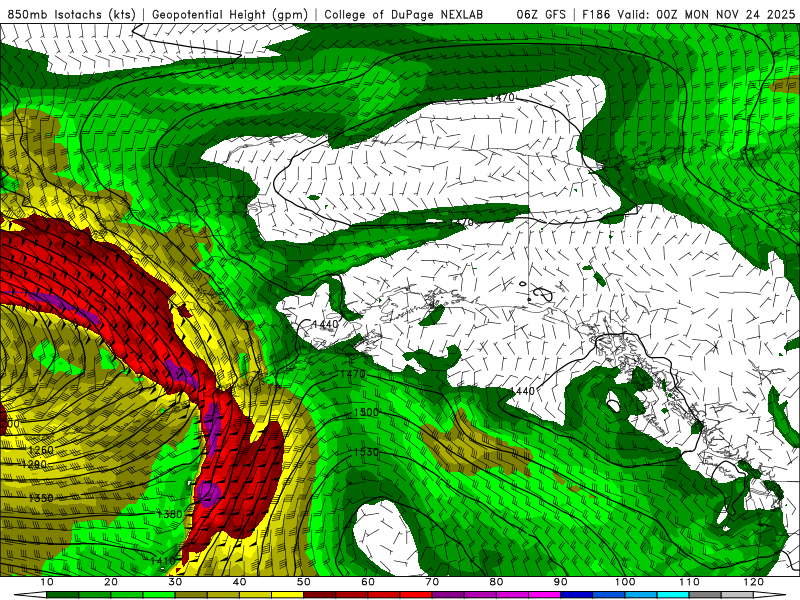The width and height of the screenshot is (800, 600).
Task: Click the color scale value 70
Action: coord(432,582)
